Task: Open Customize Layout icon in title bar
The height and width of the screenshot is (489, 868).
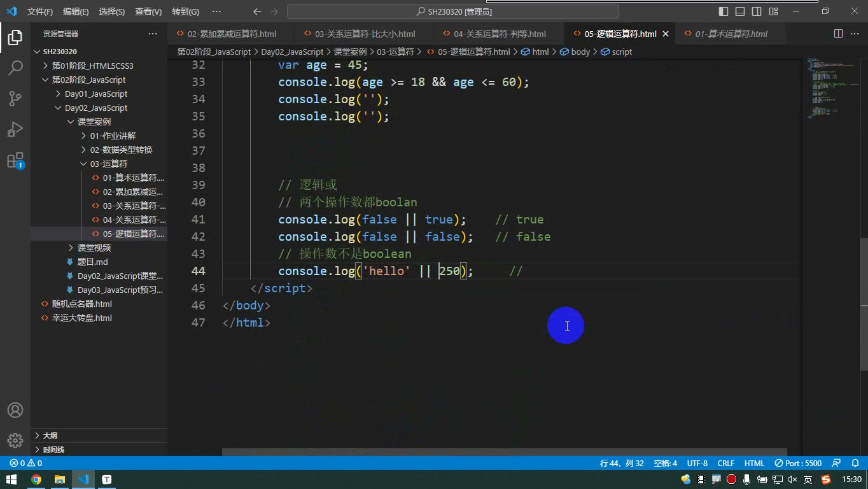Action: (x=773, y=11)
